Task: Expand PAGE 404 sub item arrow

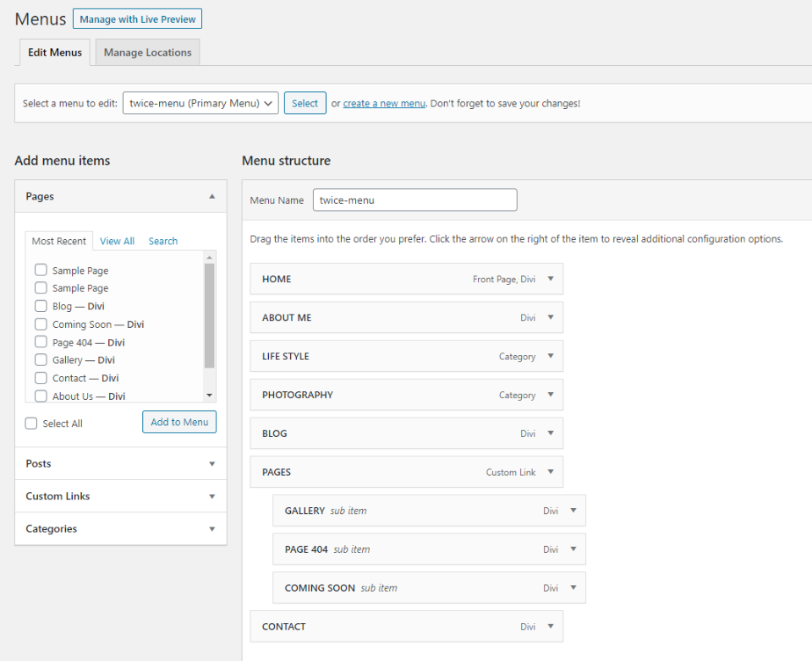Action: click(573, 549)
